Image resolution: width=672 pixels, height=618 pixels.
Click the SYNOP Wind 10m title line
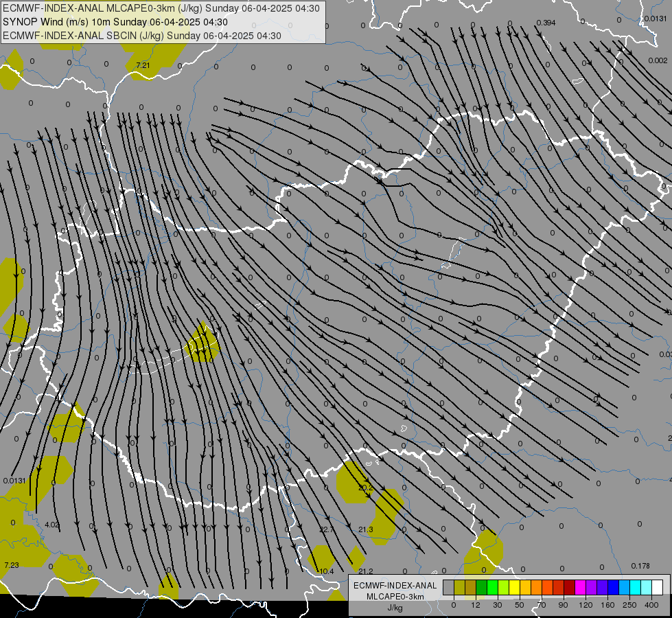115,22
